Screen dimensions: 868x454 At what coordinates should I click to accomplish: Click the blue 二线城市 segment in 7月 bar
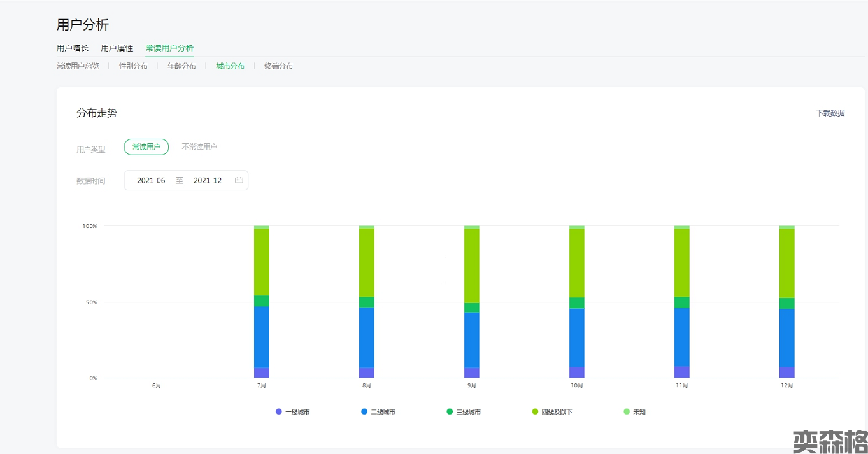(261, 336)
